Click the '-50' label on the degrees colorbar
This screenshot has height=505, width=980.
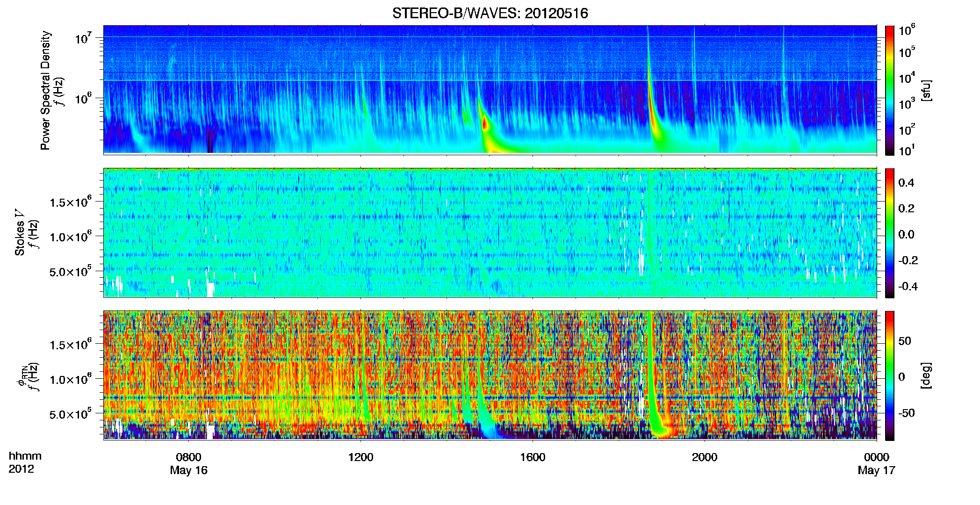pos(907,413)
